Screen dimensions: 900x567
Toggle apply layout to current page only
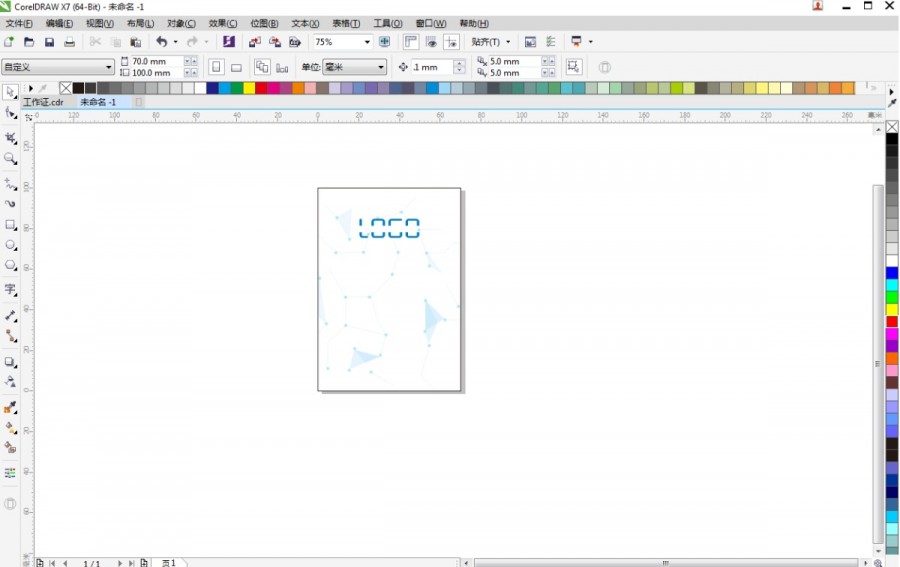[x=282, y=68]
